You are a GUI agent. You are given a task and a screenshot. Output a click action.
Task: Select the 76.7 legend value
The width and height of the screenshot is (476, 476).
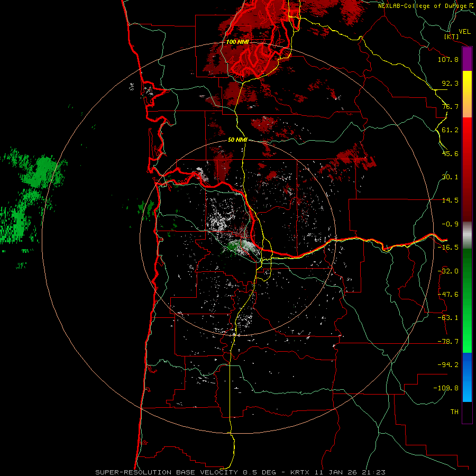coord(450,106)
